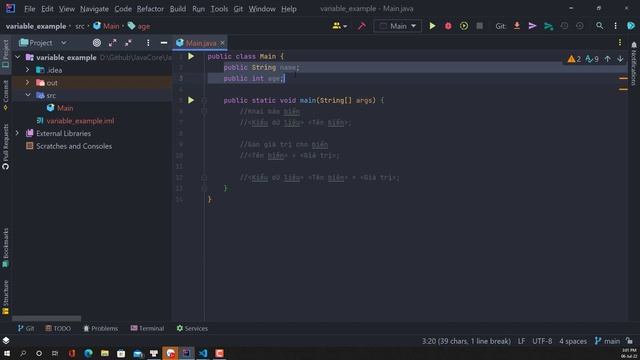Open the Navigate menu
Viewport: 640px width, 360px height.
coord(94,9)
